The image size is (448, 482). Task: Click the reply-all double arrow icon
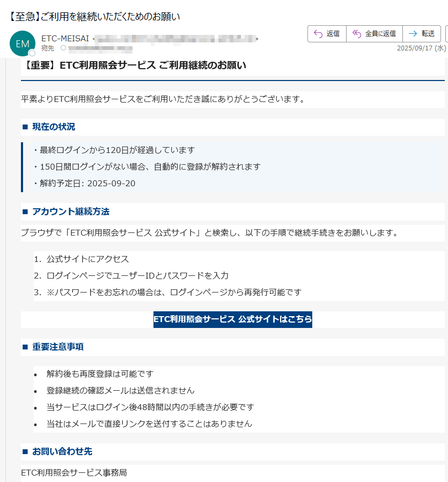(x=356, y=33)
